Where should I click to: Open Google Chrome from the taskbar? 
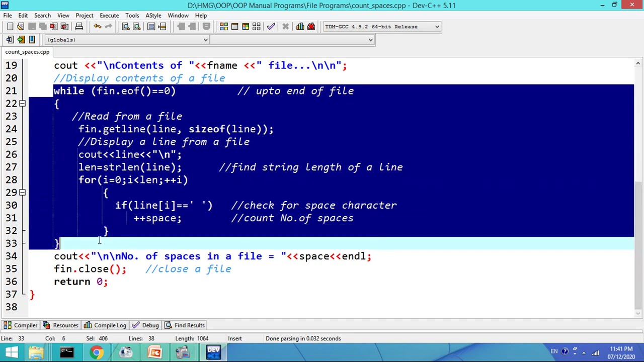(x=96, y=352)
